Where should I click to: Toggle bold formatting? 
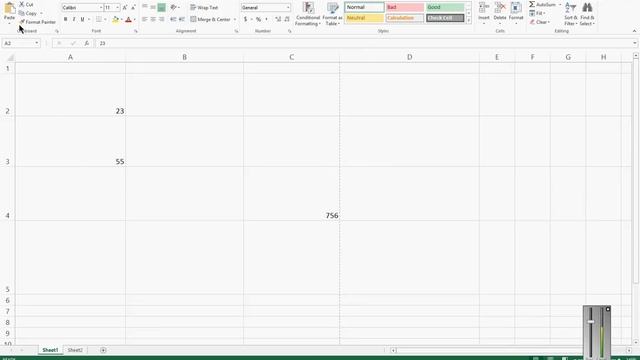(65, 19)
